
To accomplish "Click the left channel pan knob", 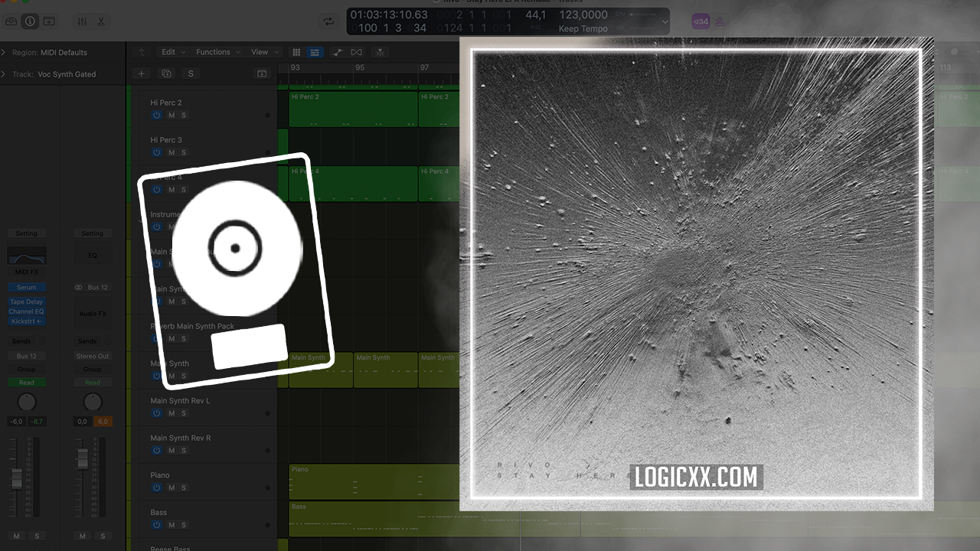I will pos(27,402).
